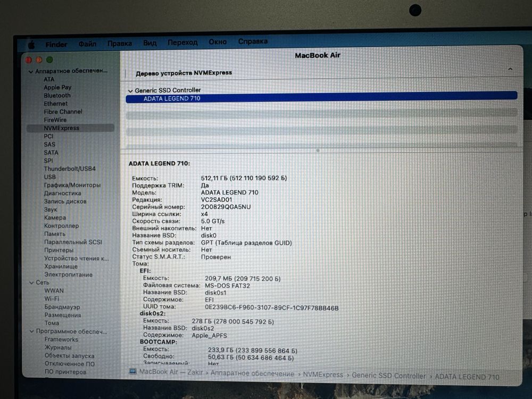The height and width of the screenshot is (399, 532).
Task: Select Thunderbolt/USB4 in the sidebar
Action: click(x=70, y=169)
